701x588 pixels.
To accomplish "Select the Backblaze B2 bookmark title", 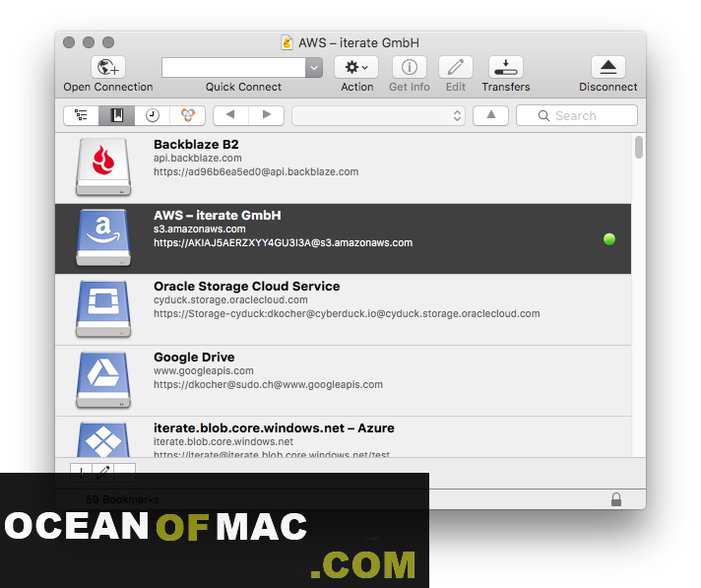I will click(196, 145).
